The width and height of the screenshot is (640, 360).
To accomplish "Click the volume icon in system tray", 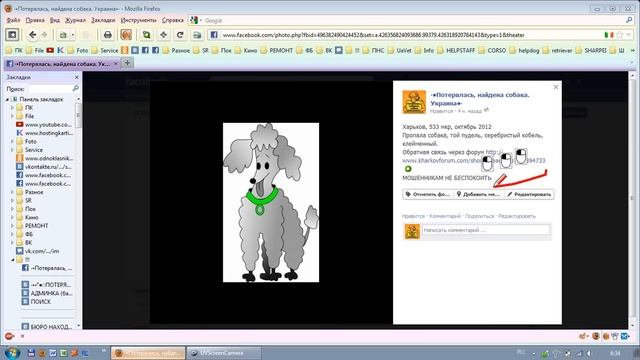I will 589,353.
